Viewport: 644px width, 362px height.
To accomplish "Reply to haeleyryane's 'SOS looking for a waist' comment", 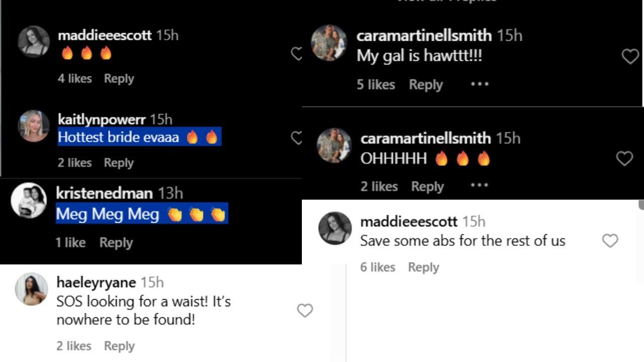I will pyautogui.click(x=119, y=346).
